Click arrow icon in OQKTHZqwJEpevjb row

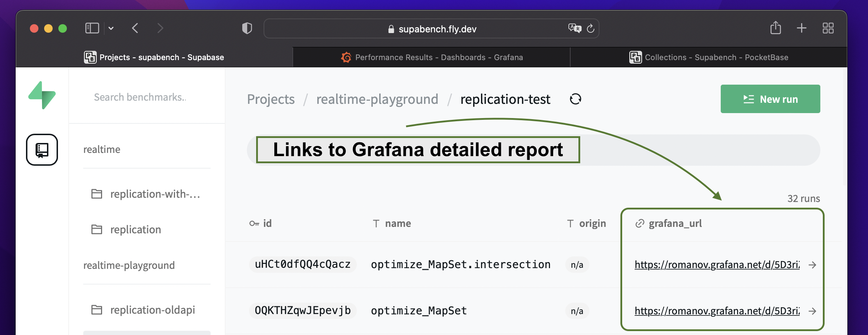tap(812, 311)
